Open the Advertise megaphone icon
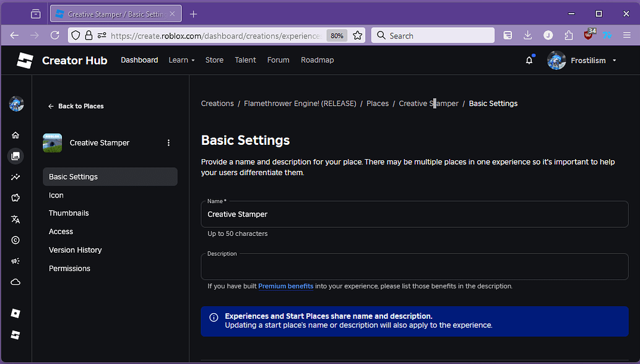 15,261
